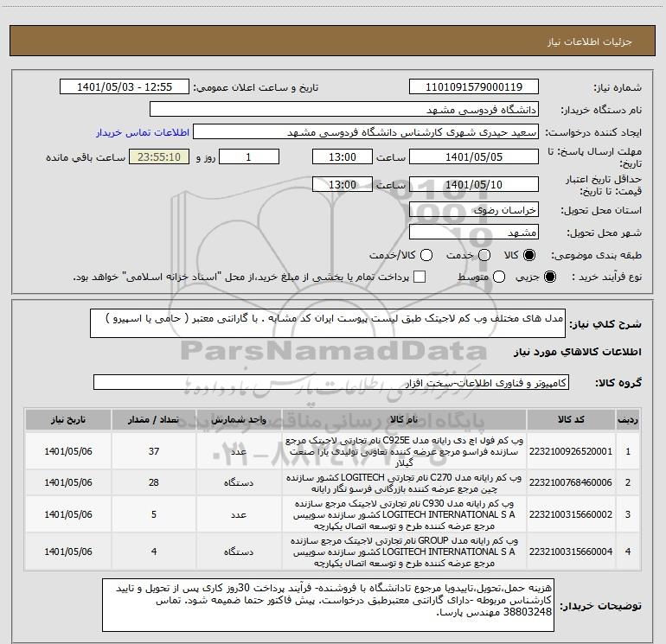Click unit عدد in the C930 row
The image size is (666, 644).
click(x=239, y=514)
